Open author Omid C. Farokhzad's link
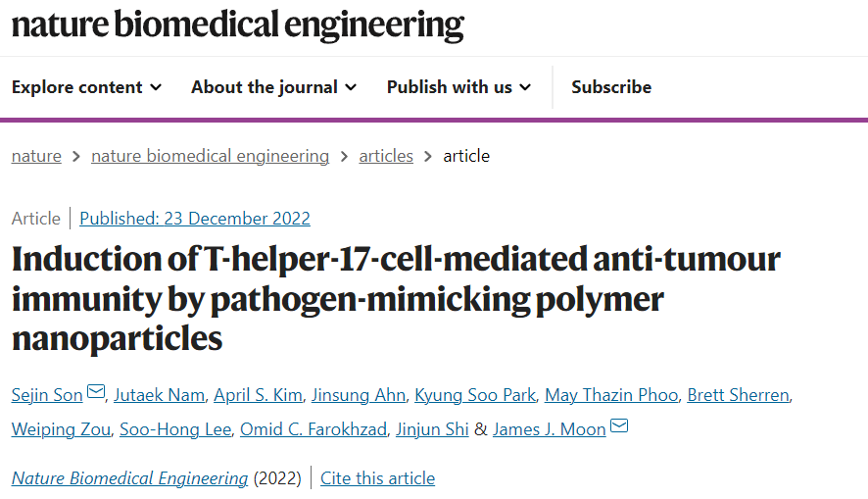Image resolution: width=868 pixels, height=499 pixels. point(313,429)
